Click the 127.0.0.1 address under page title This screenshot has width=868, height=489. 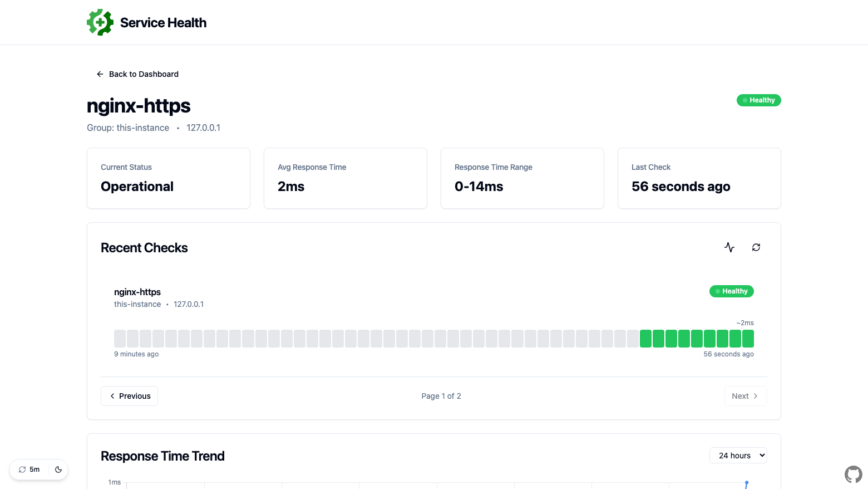click(203, 128)
